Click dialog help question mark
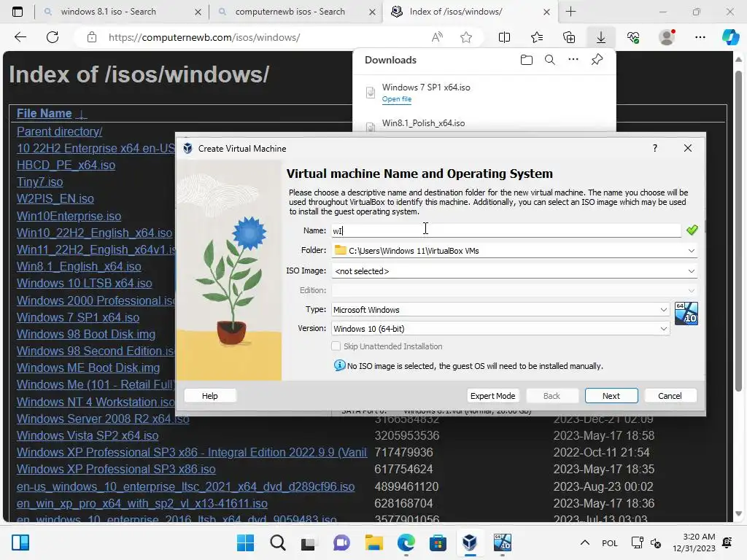This screenshot has height=560, width=747. click(x=655, y=148)
